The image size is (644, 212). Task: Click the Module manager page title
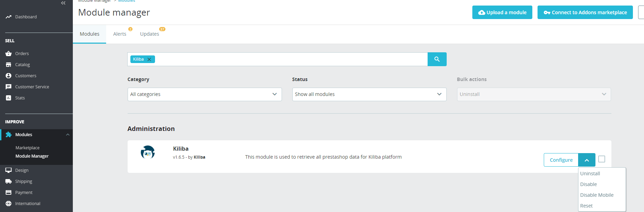click(114, 12)
